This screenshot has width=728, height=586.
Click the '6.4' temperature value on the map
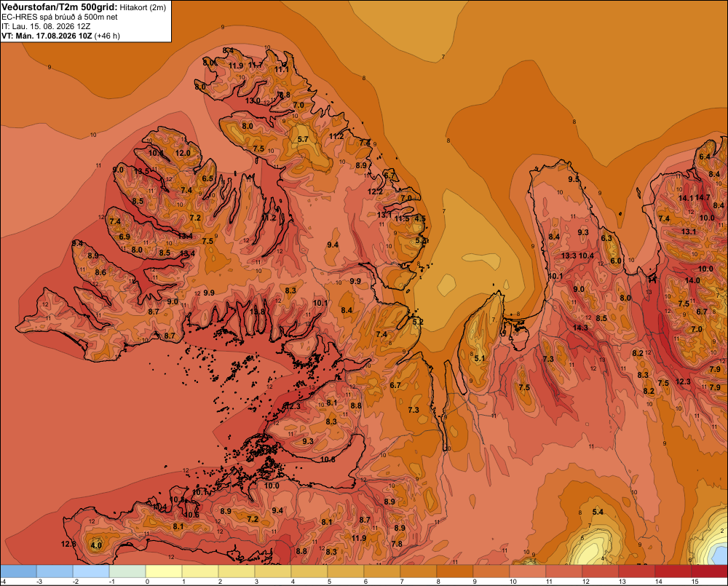(x=705, y=157)
